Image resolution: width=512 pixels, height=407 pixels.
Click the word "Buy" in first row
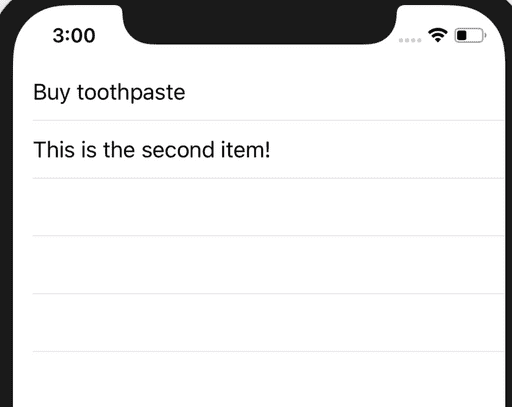(x=52, y=93)
